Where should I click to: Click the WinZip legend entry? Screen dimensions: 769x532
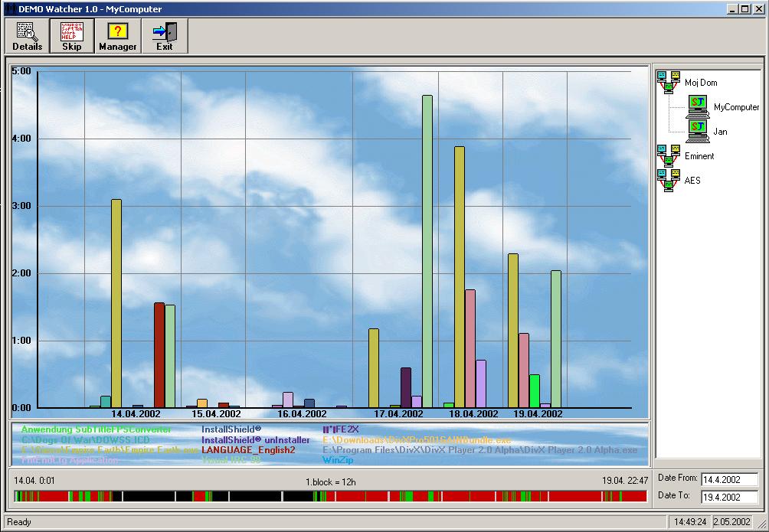338,461
